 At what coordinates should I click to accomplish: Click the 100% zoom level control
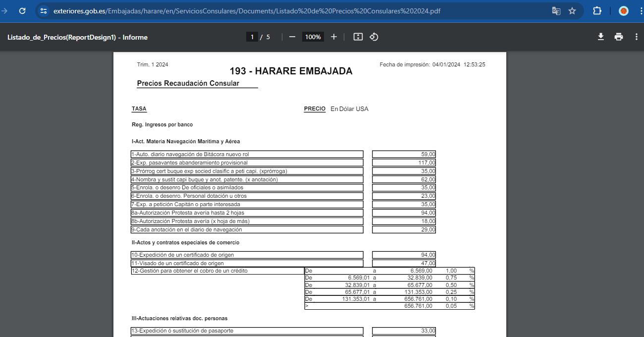coord(313,36)
